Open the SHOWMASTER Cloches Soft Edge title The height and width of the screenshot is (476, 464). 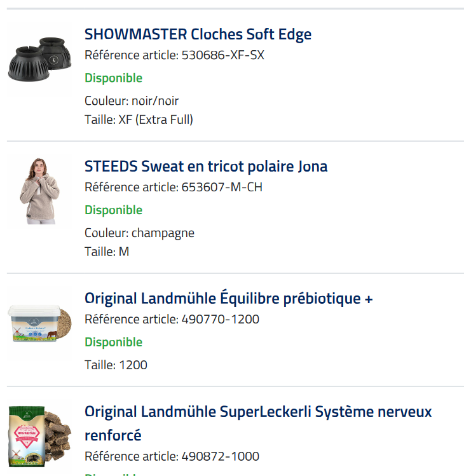pyautogui.click(x=198, y=34)
